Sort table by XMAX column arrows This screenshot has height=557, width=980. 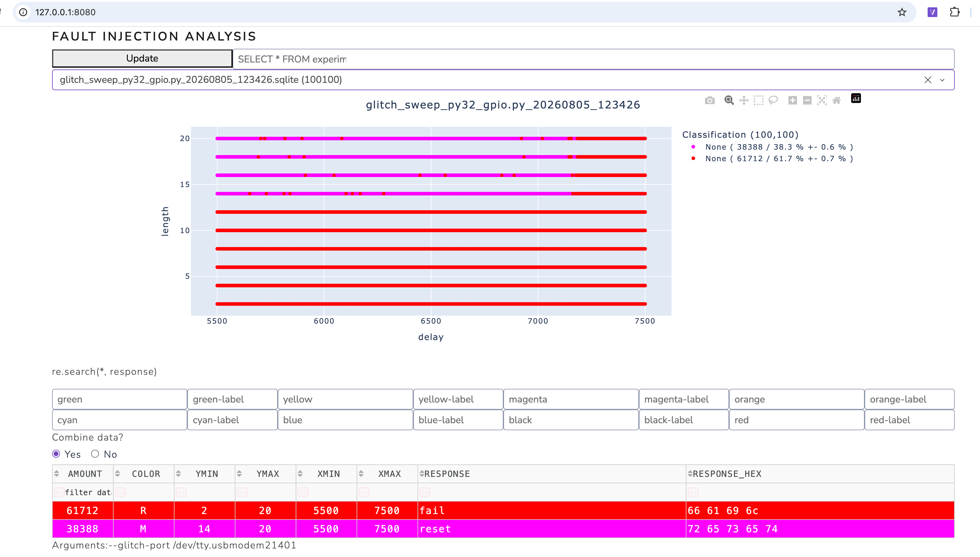[x=361, y=474]
